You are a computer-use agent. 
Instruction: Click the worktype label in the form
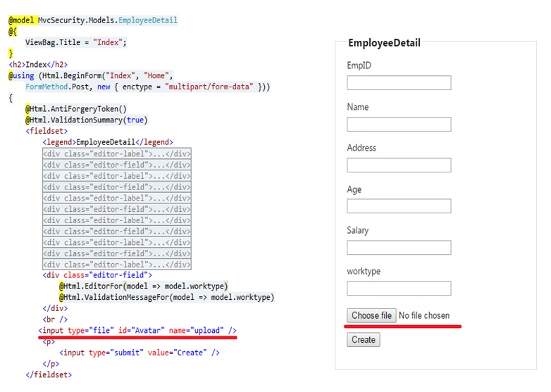pyautogui.click(x=364, y=271)
